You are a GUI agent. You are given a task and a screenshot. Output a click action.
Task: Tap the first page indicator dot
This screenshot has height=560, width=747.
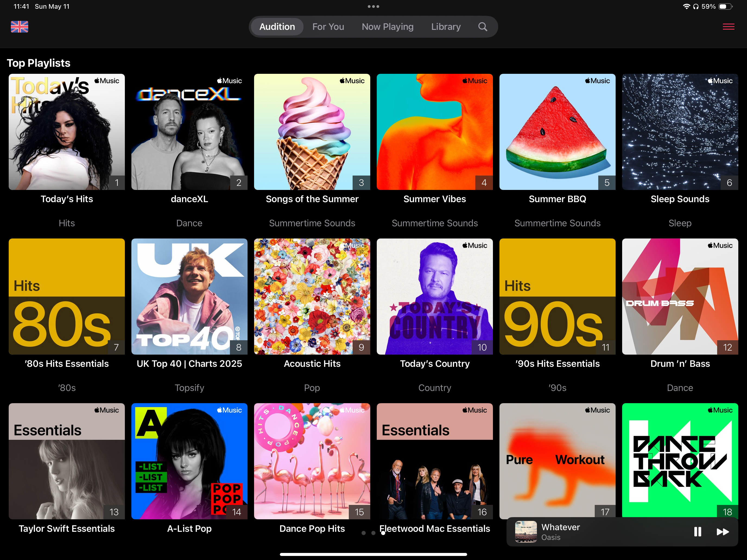(x=363, y=533)
